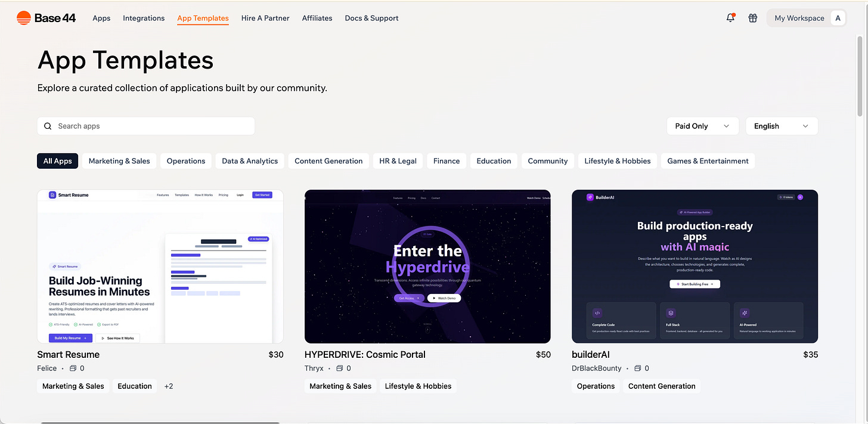Filter by Content Generation category chip

[328, 161]
